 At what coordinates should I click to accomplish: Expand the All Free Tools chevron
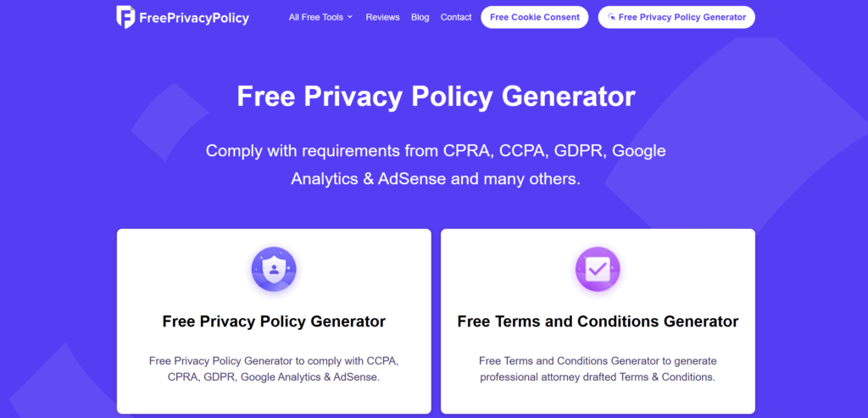pyautogui.click(x=350, y=17)
